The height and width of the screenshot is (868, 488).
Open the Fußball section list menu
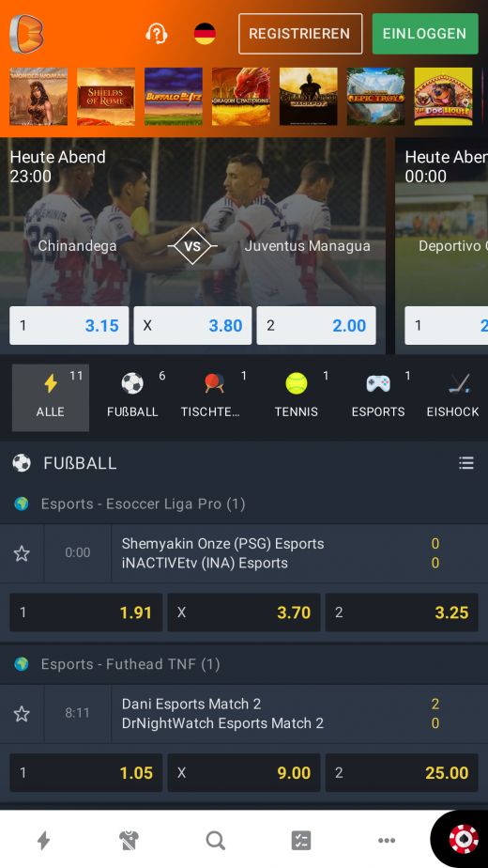pyautogui.click(x=466, y=463)
